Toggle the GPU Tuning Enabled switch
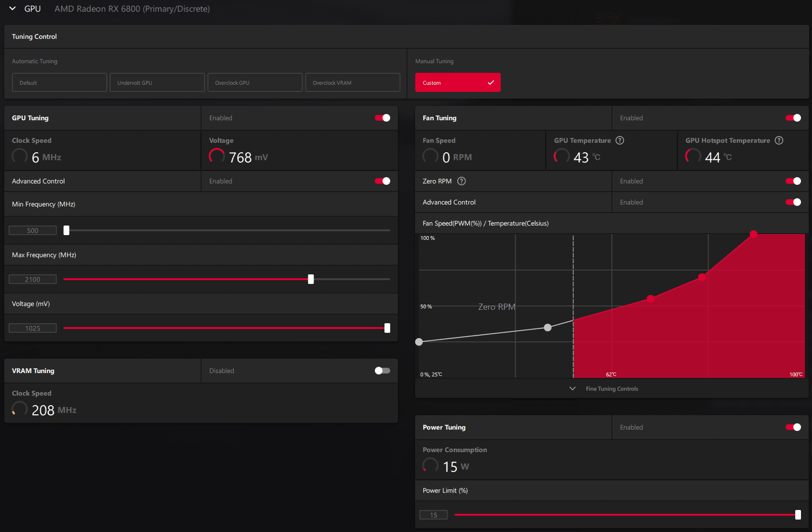The image size is (812, 532). click(x=383, y=118)
